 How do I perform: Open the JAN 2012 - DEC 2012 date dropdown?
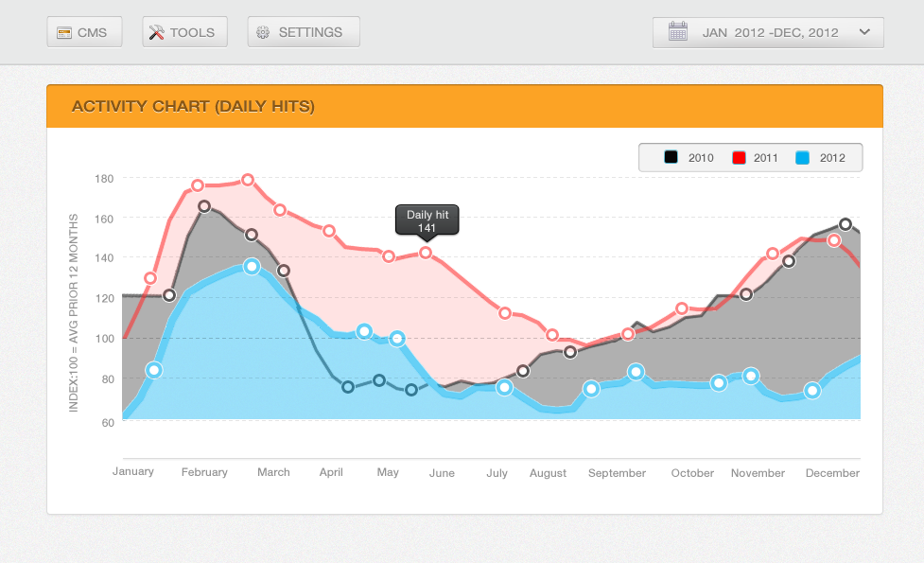pos(768,31)
